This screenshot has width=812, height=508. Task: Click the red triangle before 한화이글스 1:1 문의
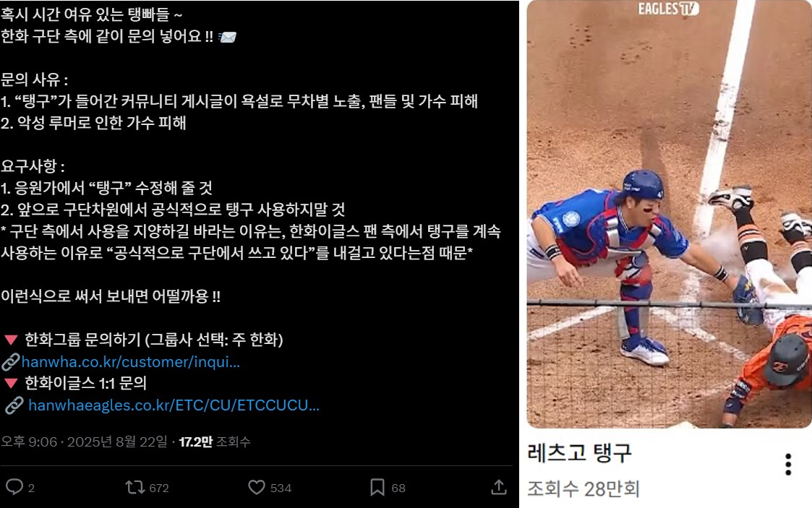[x=12, y=383]
